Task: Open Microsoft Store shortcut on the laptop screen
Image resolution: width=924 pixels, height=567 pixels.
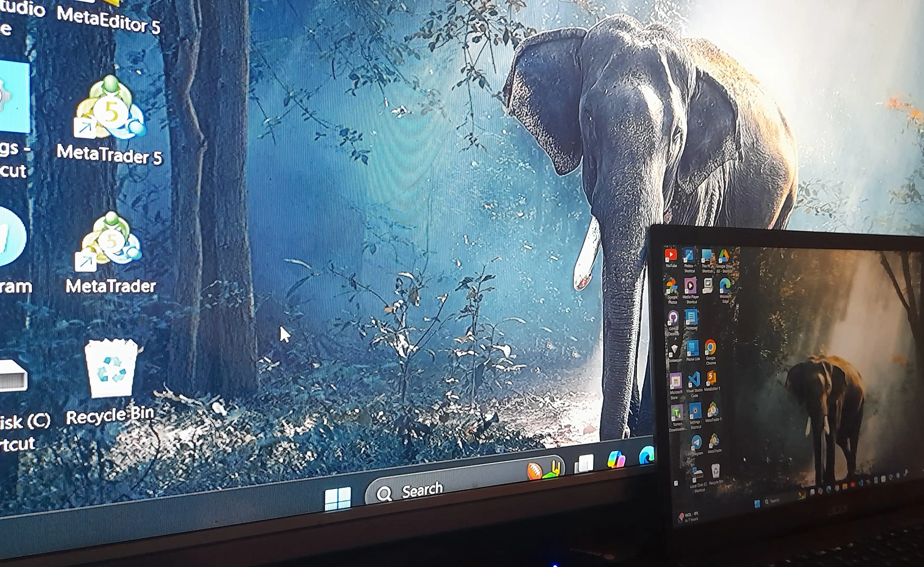Action: coord(676,386)
